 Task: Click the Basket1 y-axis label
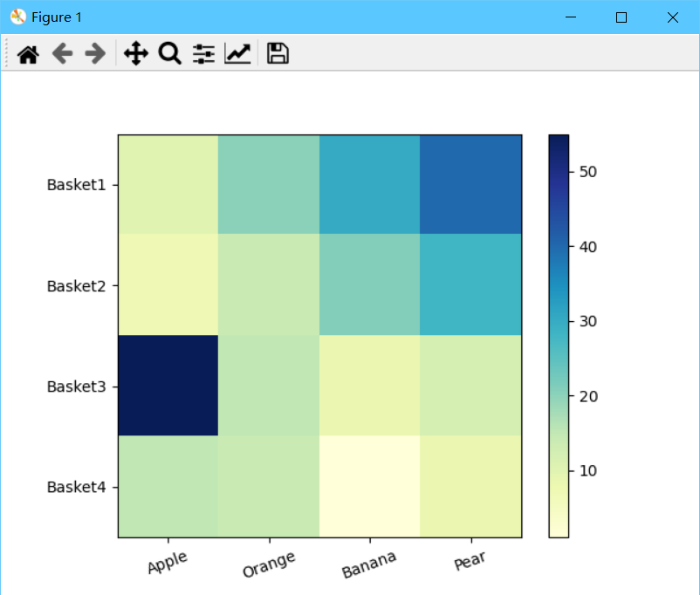pos(76,185)
